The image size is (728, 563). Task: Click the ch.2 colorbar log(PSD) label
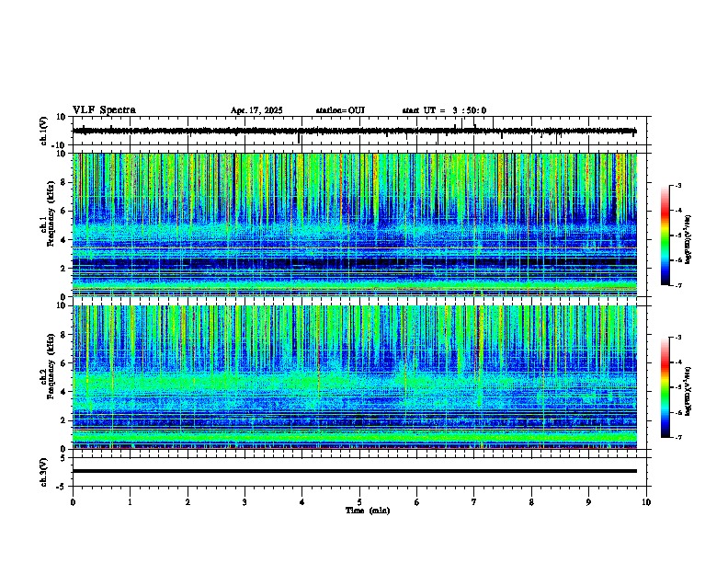point(688,391)
